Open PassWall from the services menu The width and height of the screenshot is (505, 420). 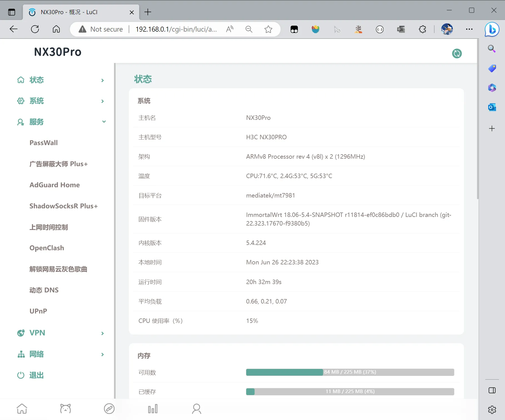(44, 143)
